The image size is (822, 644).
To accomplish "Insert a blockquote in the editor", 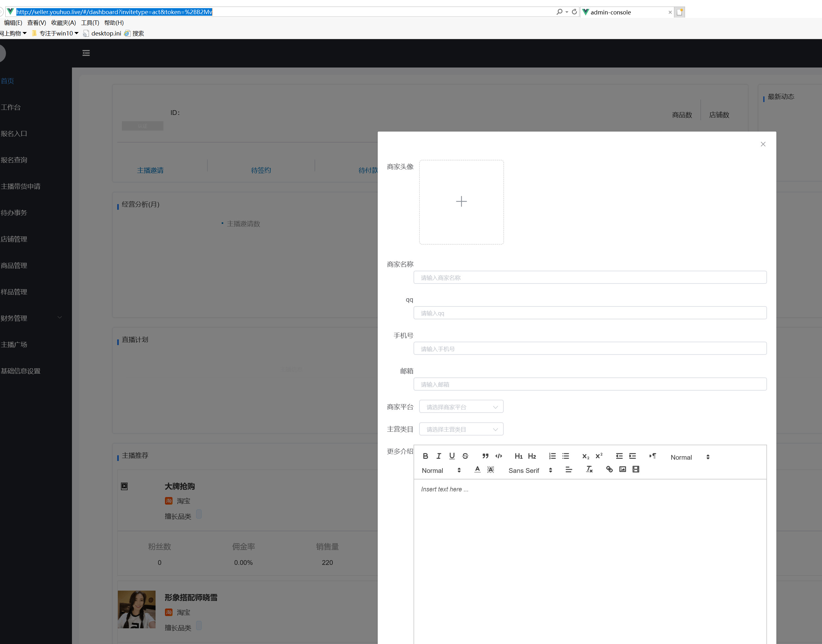I will pyautogui.click(x=485, y=456).
